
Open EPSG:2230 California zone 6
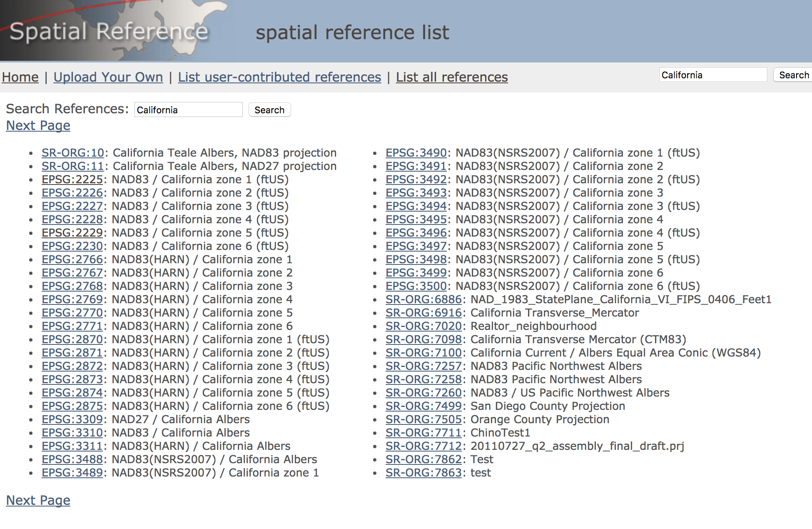click(72, 246)
